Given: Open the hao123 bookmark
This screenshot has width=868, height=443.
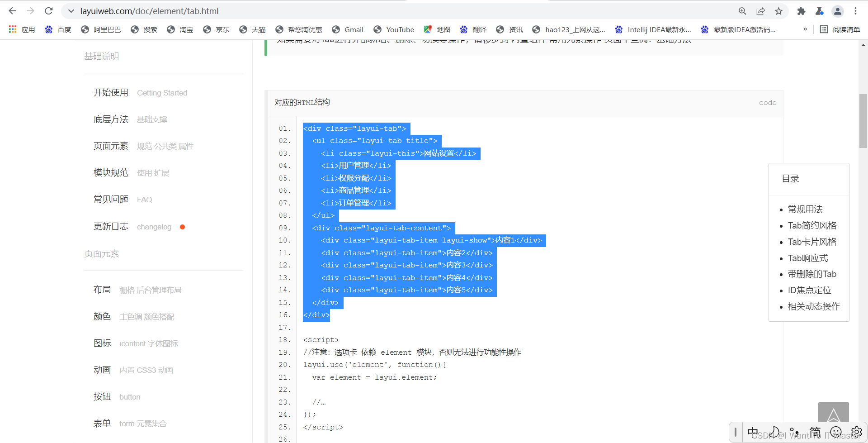Looking at the screenshot, I should point(569,29).
